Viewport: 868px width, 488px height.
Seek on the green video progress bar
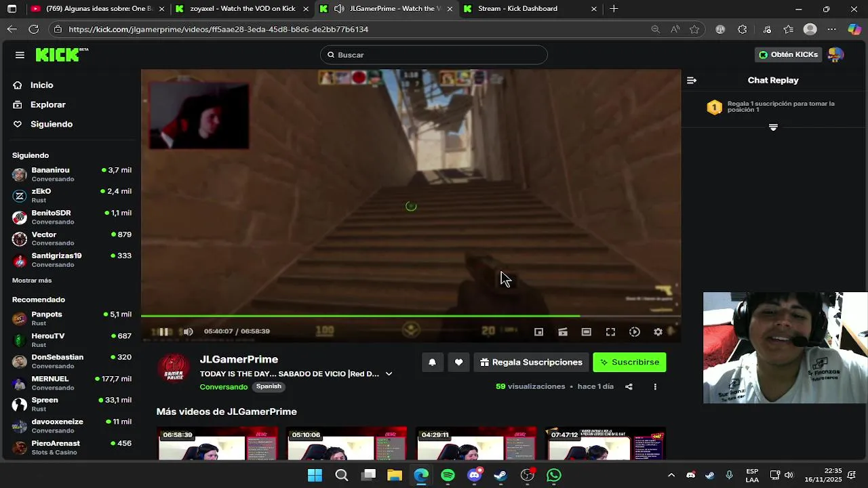(411, 316)
